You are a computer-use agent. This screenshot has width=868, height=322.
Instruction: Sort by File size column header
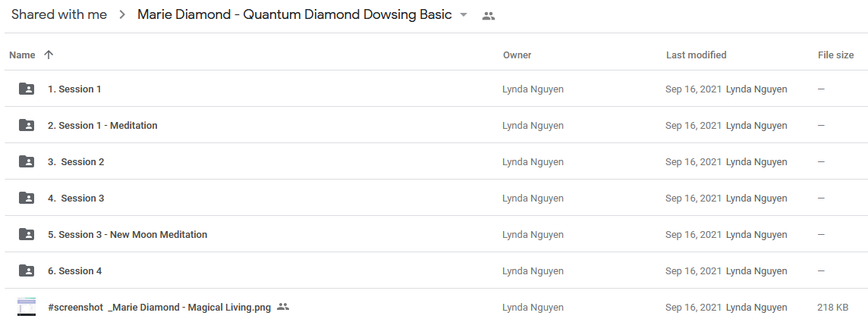point(835,55)
